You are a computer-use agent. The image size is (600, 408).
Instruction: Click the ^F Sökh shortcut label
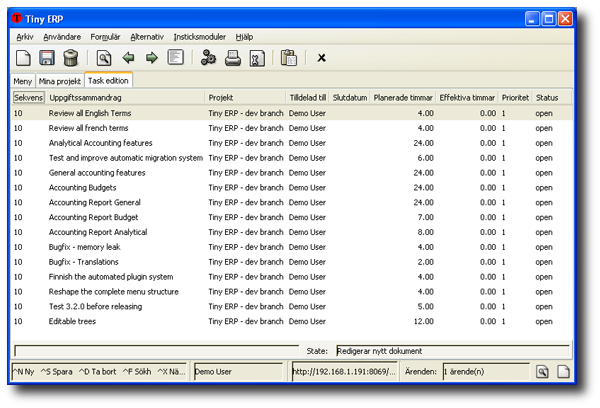pos(137,372)
